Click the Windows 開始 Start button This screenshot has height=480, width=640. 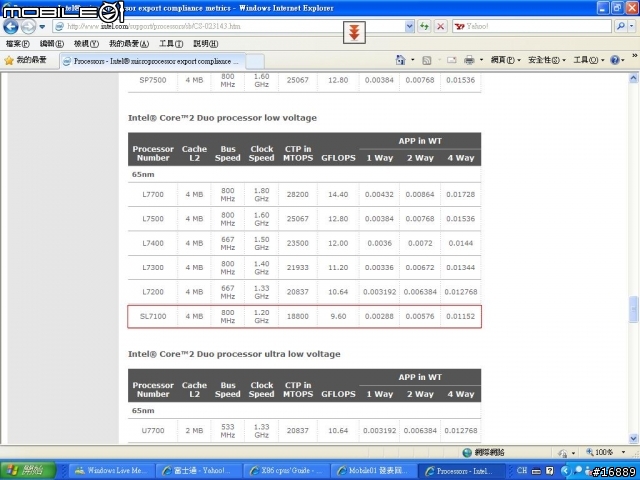coord(27,470)
